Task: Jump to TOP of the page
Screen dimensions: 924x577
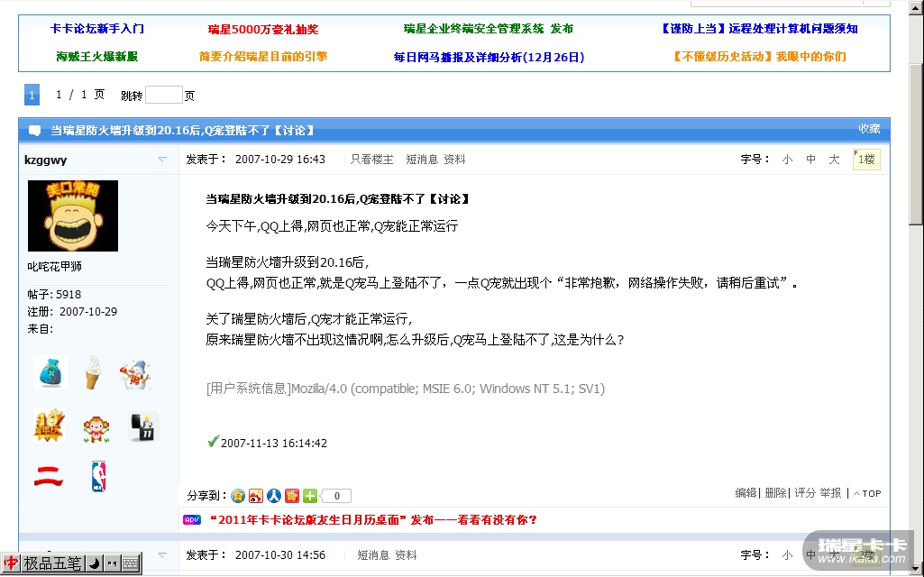Action: click(867, 493)
